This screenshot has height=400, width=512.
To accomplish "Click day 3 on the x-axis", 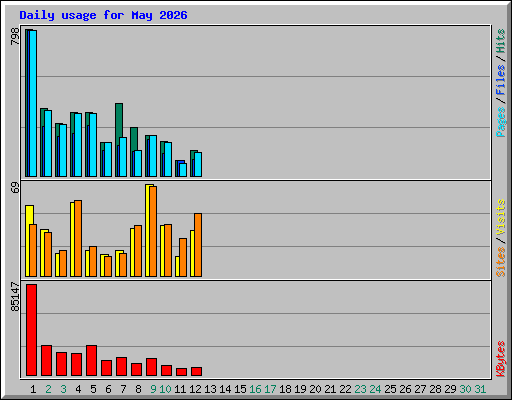I will click(x=63, y=389).
